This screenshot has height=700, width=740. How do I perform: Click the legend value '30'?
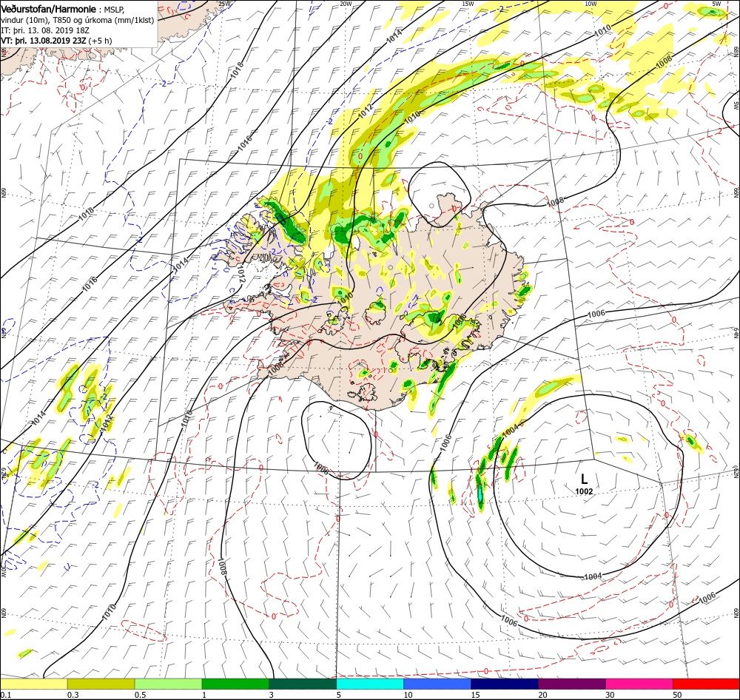point(610,695)
